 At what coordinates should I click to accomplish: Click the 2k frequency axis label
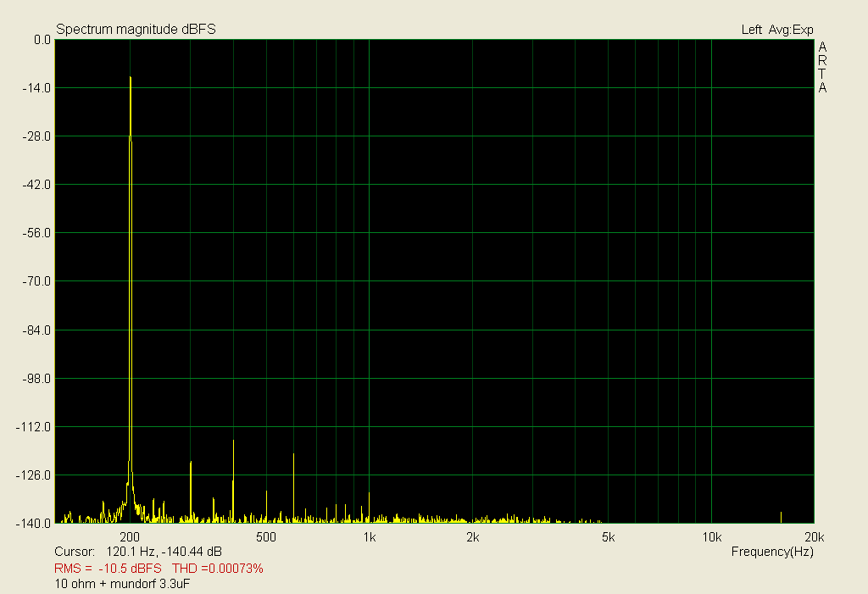pyautogui.click(x=473, y=537)
